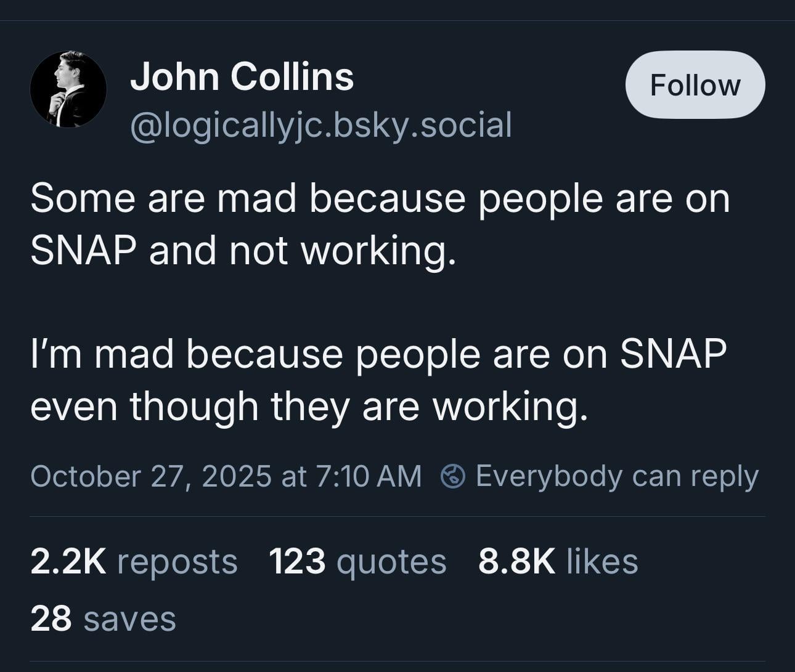
Task: Click the "123" quote count number
Action: (x=297, y=562)
